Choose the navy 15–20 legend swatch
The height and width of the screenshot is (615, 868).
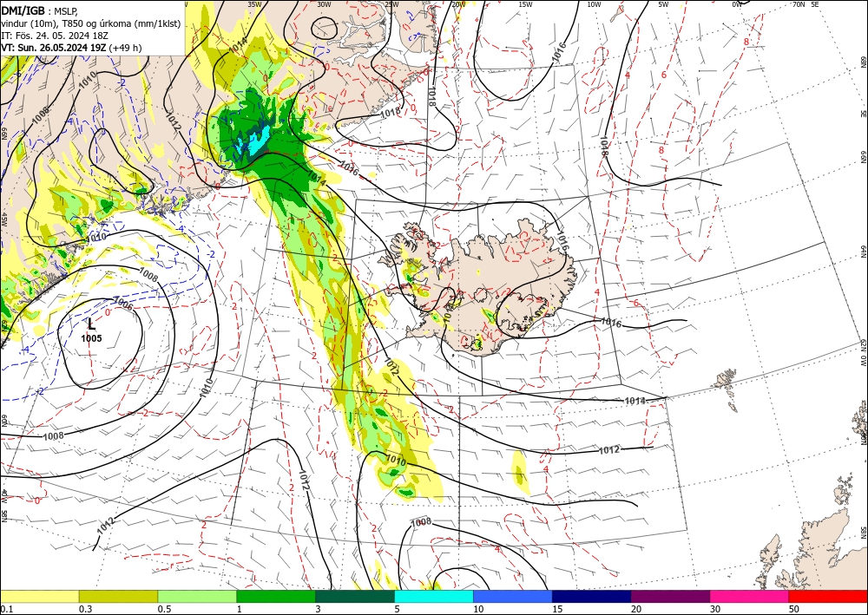point(592,596)
